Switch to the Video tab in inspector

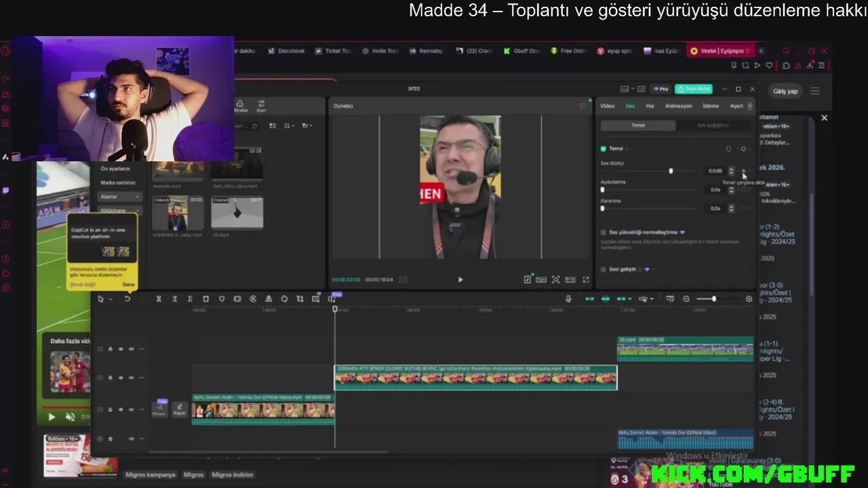pos(607,106)
